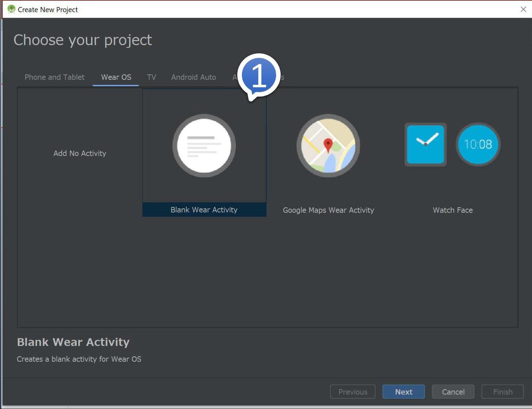This screenshot has height=409, width=532.
Task: Select the Add No Activity option
Action: click(x=80, y=153)
